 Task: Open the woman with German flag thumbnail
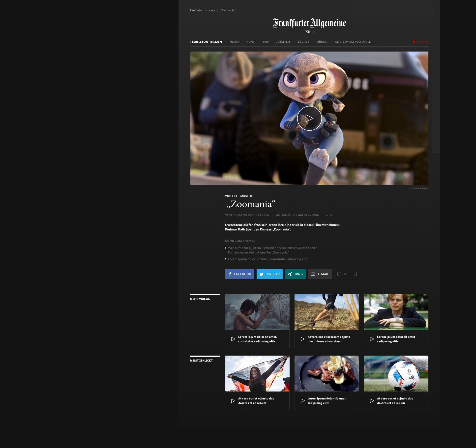[257, 373]
